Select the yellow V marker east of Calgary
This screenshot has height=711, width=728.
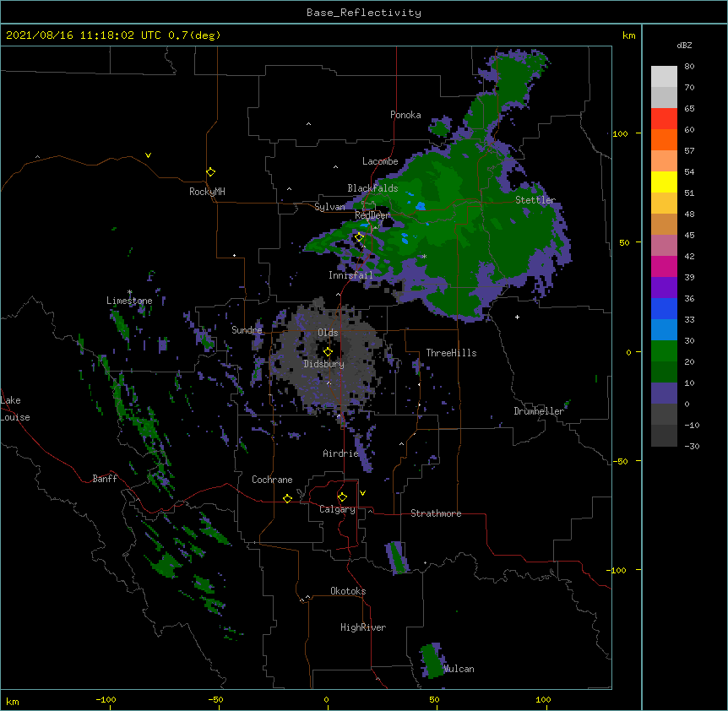coord(362,493)
